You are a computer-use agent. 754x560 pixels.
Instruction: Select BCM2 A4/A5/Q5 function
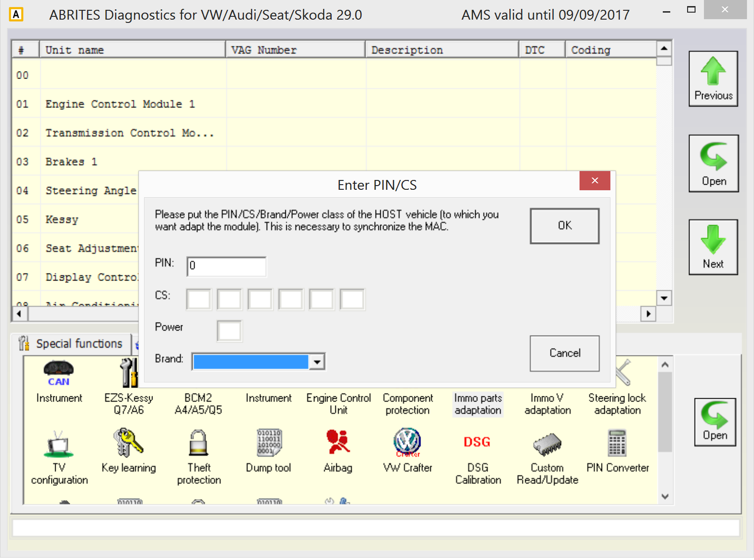point(198,404)
